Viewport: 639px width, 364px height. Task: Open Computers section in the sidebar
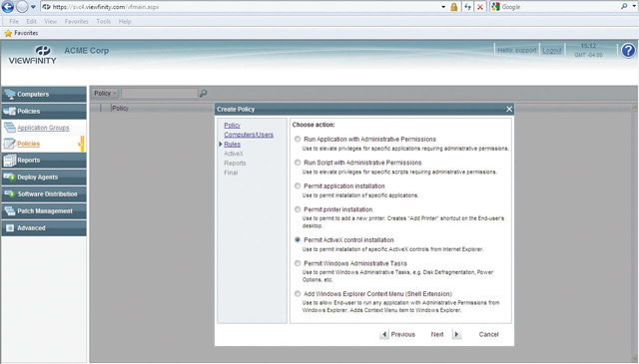point(44,94)
